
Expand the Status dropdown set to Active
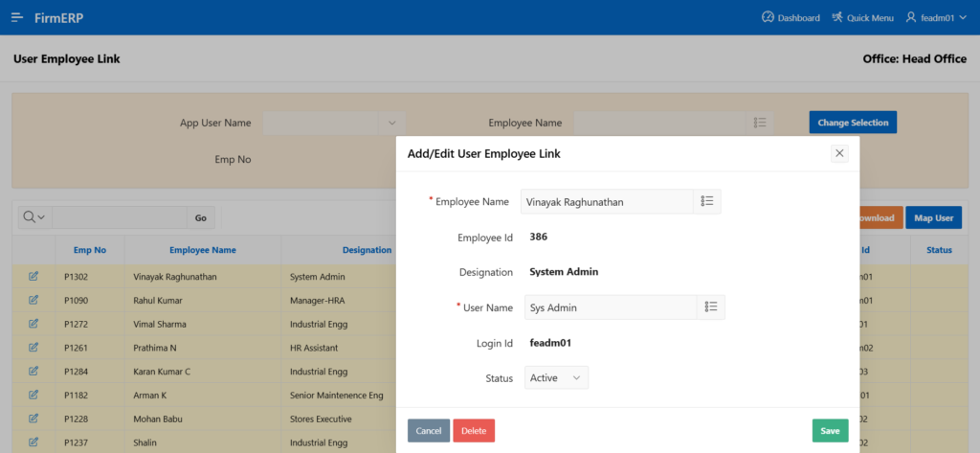[x=556, y=378]
